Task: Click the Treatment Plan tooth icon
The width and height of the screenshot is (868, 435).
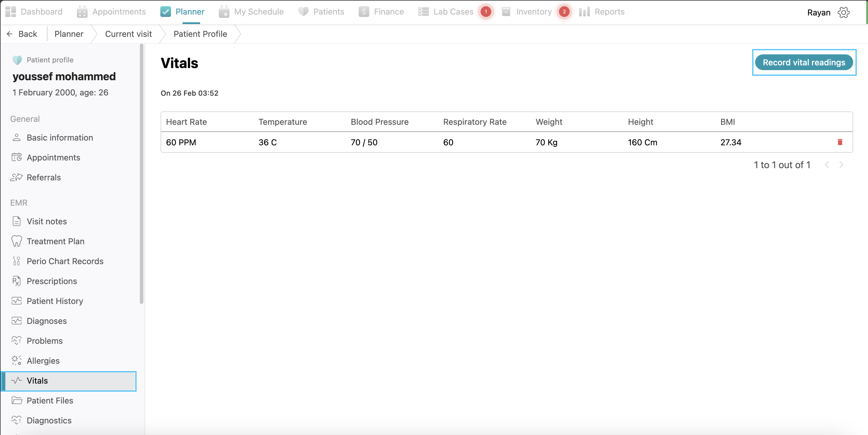Action: [x=16, y=241]
